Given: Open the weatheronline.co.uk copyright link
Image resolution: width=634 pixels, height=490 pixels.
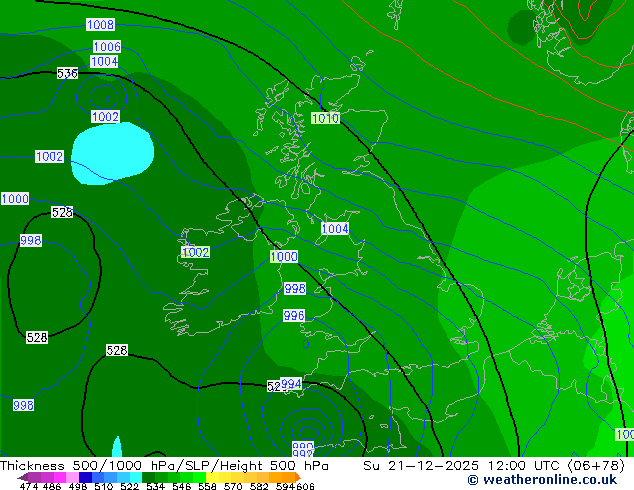Looking at the screenshot, I should (x=542, y=480).
